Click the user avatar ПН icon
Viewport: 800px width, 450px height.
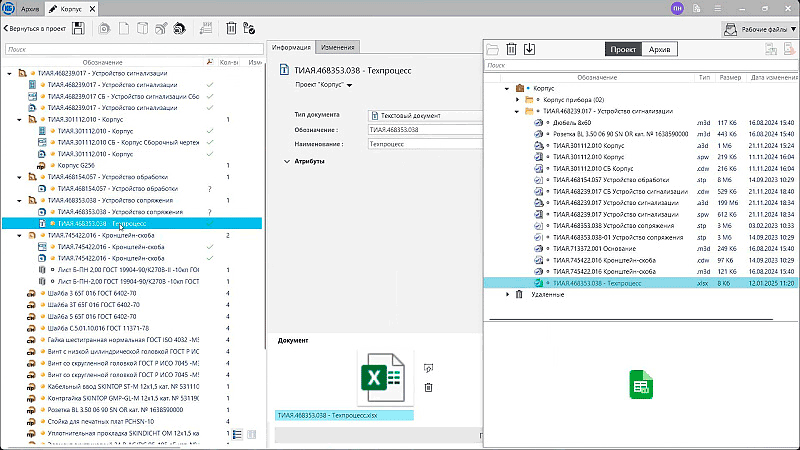tap(677, 8)
